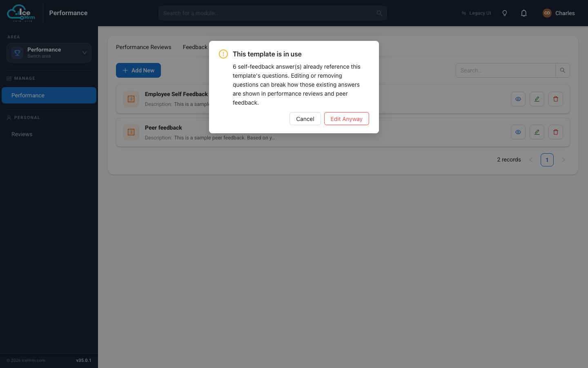Screen dimensions: 588x368
Task: Click the Employee Self Feedback title
Action: (176, 94)
